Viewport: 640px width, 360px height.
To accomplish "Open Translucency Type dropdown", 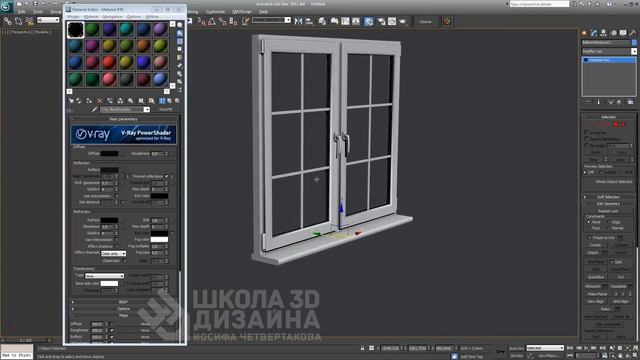I will pos(104,276).
